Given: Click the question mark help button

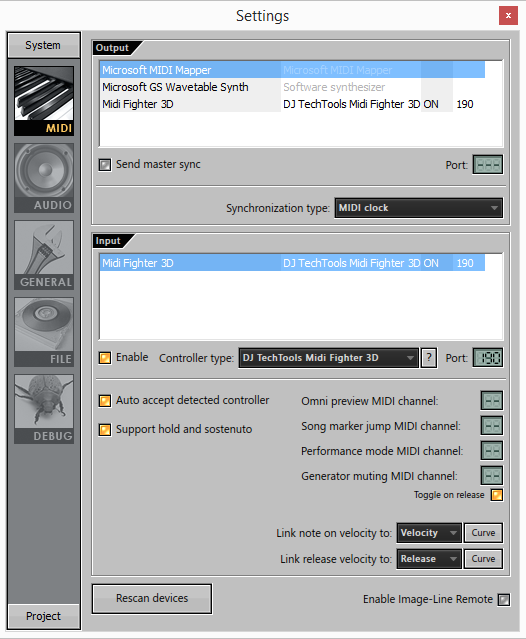Looking at the screenshot, I should [429, 358].
